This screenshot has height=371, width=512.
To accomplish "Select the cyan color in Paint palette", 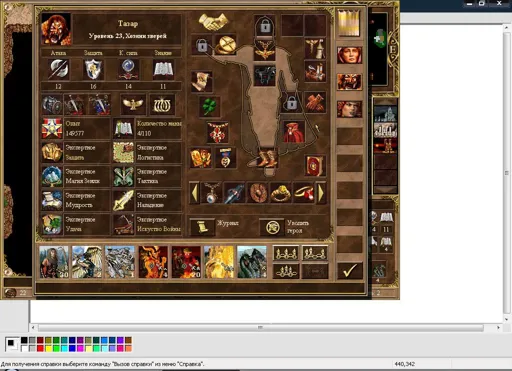I will tap(64, 348).
